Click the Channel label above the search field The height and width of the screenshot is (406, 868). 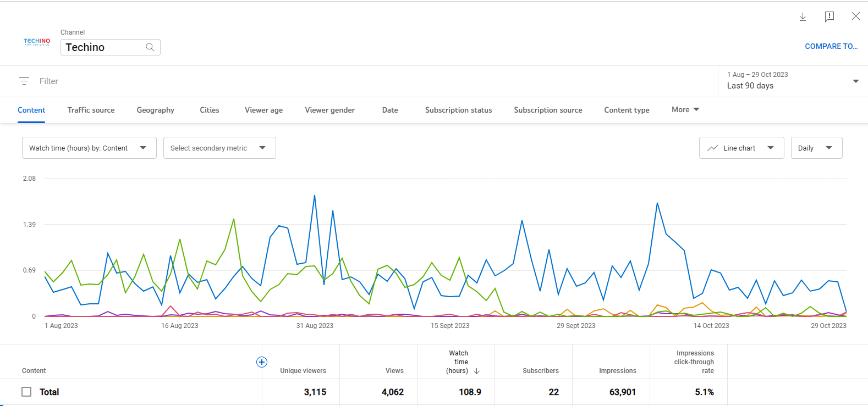pyautogui.click(x=73, y=32)
